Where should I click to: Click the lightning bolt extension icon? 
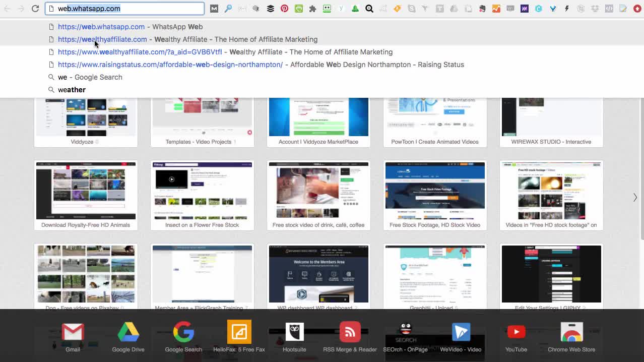tap(567, 9)
